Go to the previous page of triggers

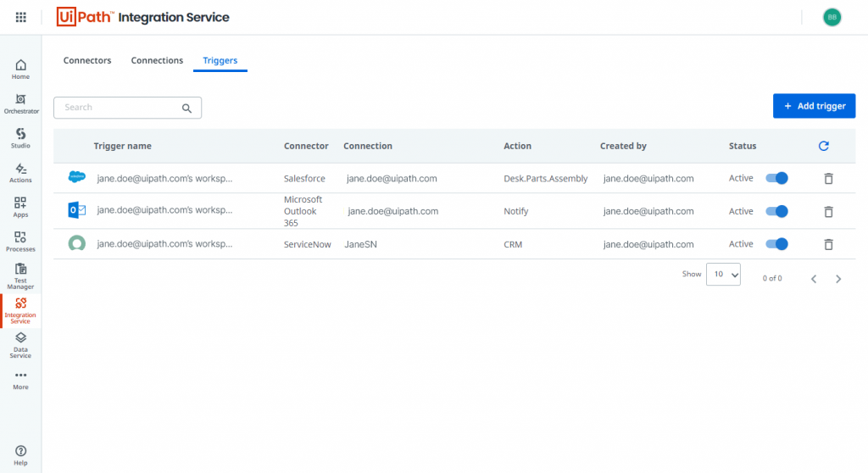814,279
